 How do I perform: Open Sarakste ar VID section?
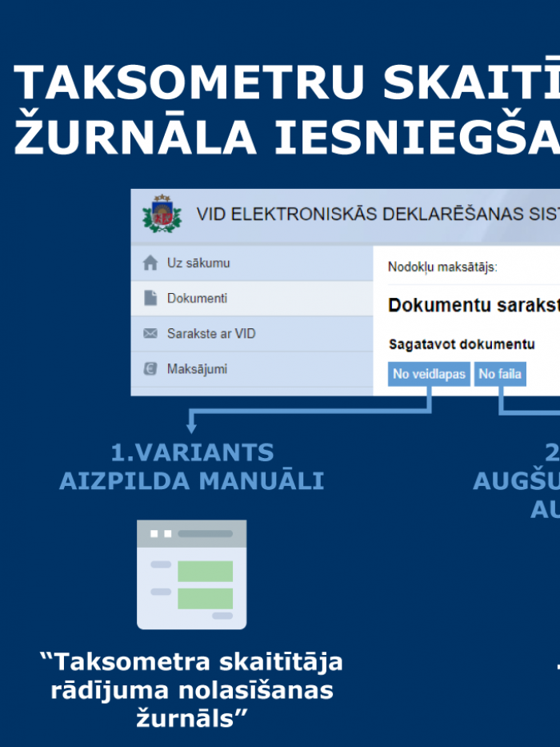click(252, 334)
